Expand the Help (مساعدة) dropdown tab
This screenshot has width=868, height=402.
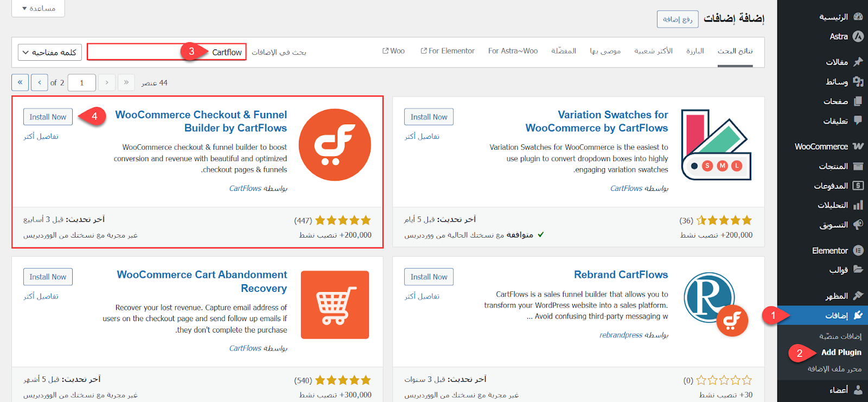(x=38, y=8)
